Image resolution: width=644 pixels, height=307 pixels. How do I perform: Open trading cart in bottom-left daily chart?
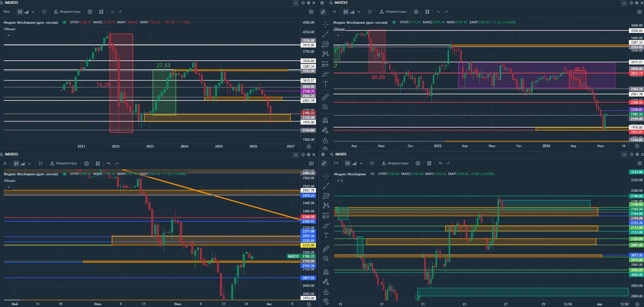coord(40,164)
